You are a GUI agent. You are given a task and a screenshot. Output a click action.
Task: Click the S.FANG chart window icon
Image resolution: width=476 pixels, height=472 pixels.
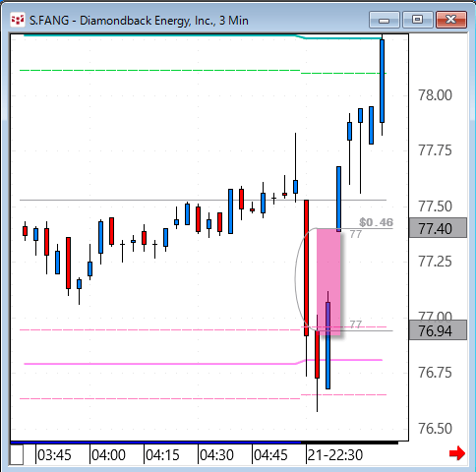coord(18,21)
